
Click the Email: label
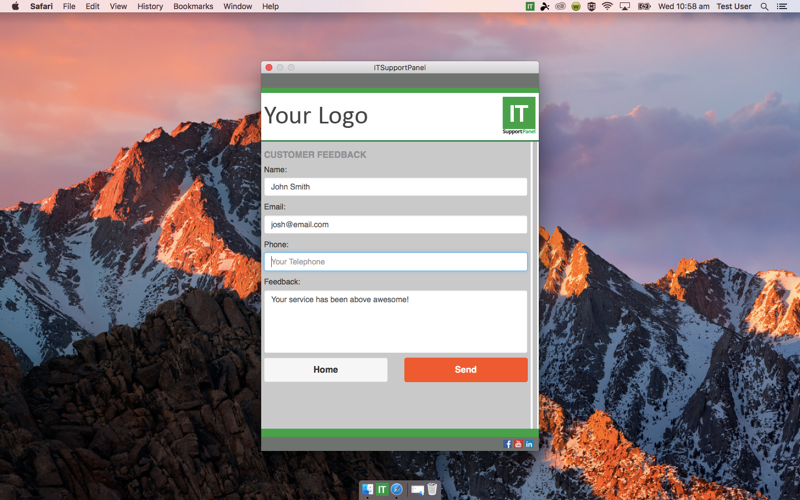(274, 207)
